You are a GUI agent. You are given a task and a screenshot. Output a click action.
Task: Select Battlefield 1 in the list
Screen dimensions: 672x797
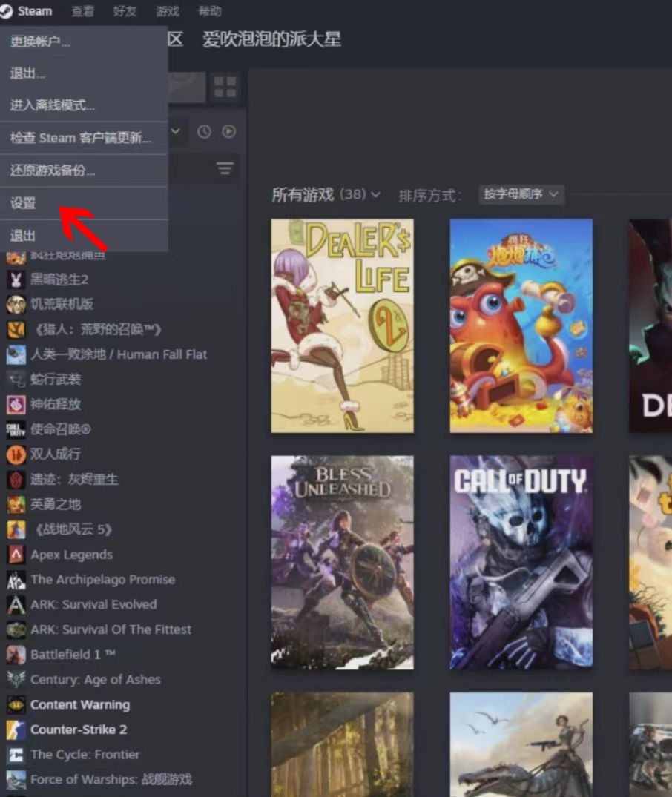(73, 654)
